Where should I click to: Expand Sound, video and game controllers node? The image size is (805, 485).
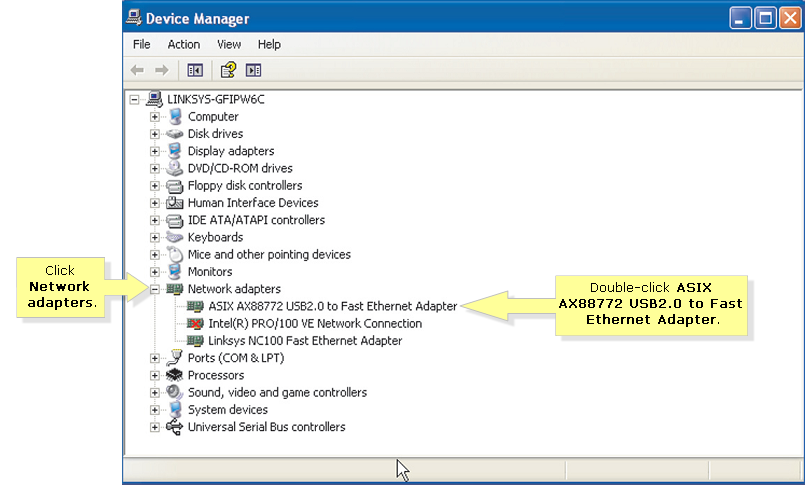pyautogui.click(x=155, y=393)
